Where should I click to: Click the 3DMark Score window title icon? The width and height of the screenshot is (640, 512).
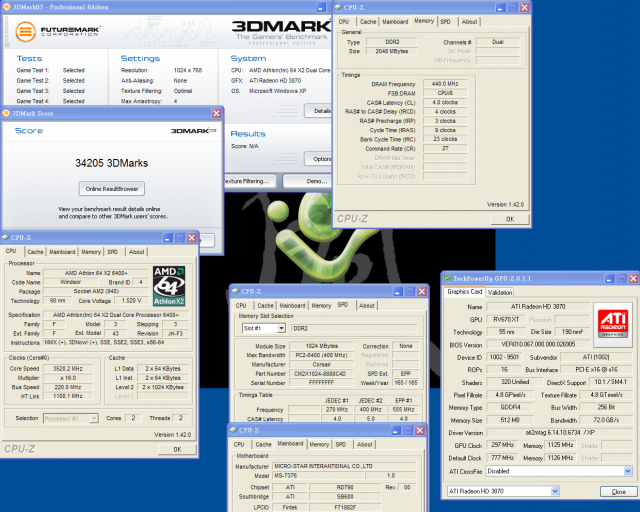(x=7, y=113)
